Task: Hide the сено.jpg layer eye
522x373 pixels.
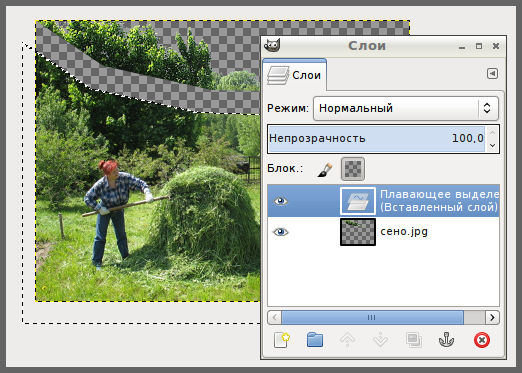Action: tap(280, 232)
